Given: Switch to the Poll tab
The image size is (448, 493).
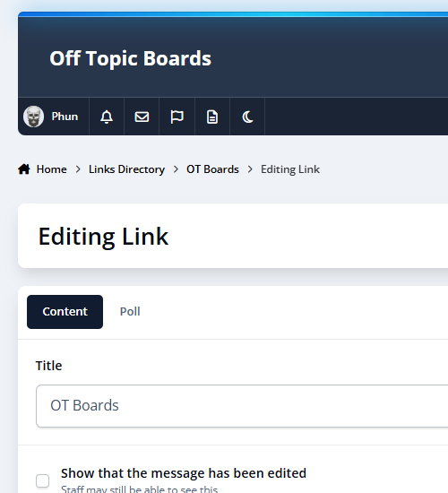Looking at the screenshot, I should 130,312.
